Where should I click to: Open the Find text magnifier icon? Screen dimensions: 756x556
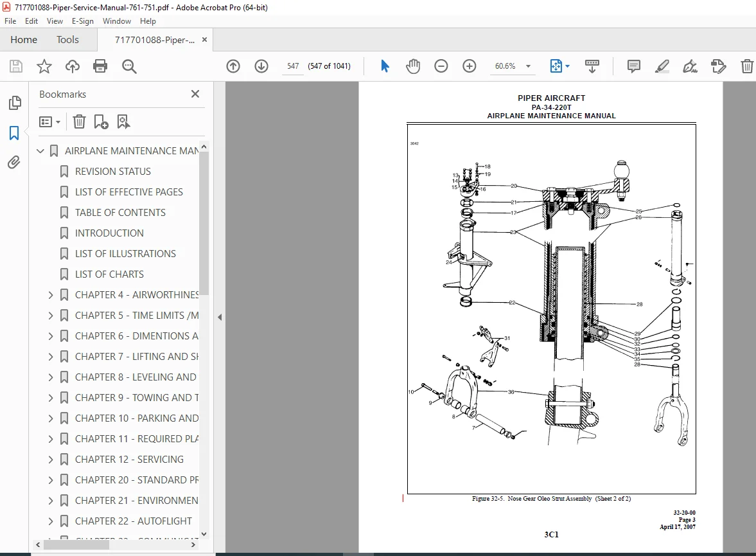(x=129, y=66)
